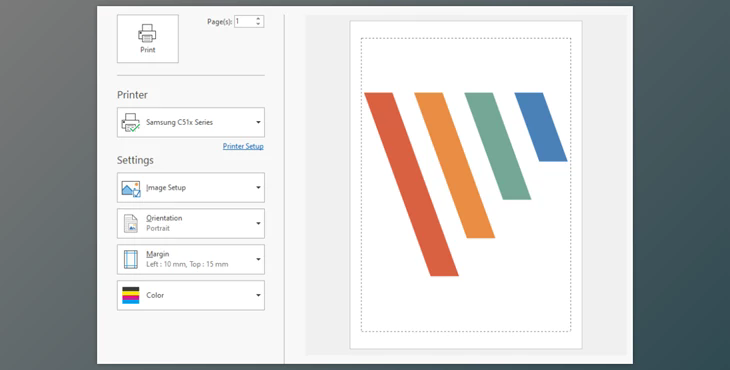
Task: Click the orange stripe in the preview
Action: tap(454, 165)
